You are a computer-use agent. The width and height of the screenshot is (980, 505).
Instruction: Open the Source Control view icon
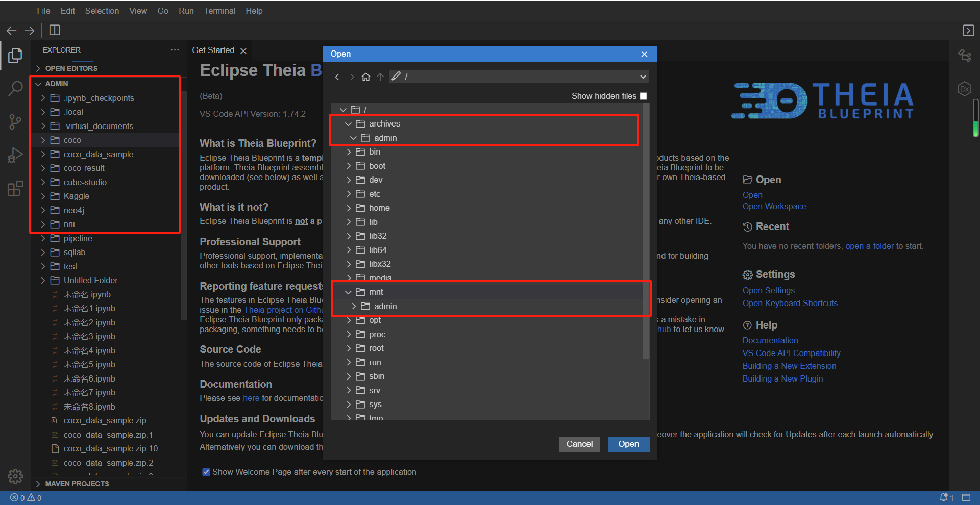point(15,122)
